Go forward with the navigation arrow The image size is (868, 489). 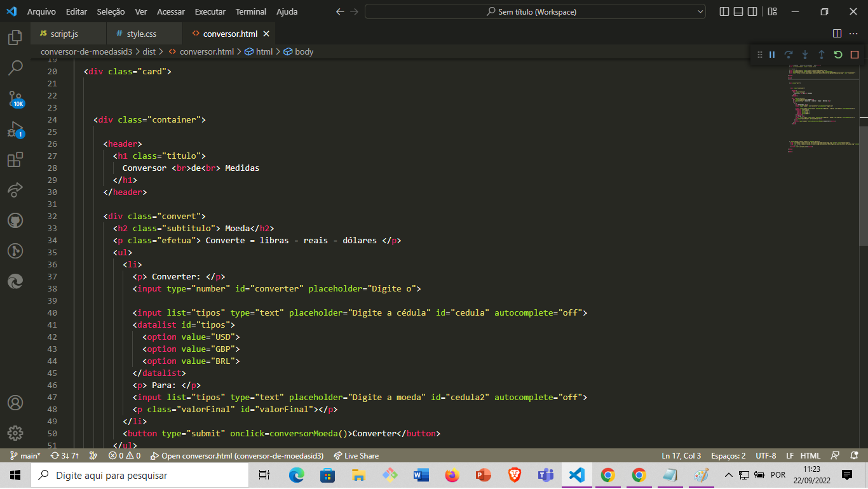(x=355, y=11)
